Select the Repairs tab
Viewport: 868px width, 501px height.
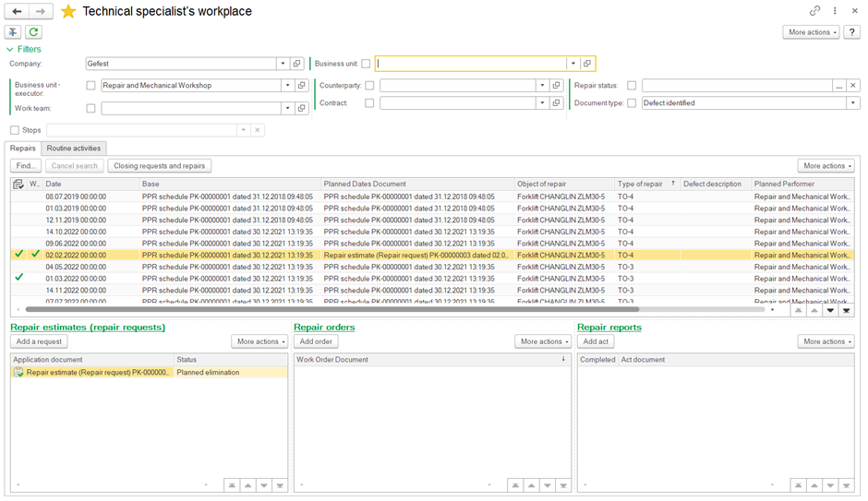tap(23, 149)
